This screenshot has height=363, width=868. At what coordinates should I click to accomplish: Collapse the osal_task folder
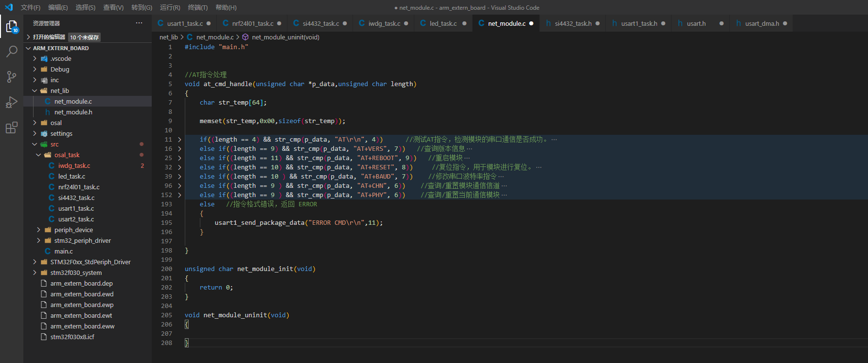pos(67,155)
